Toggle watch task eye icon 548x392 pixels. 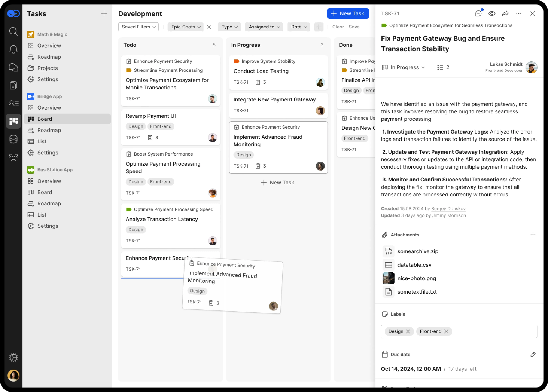(492, 13)
